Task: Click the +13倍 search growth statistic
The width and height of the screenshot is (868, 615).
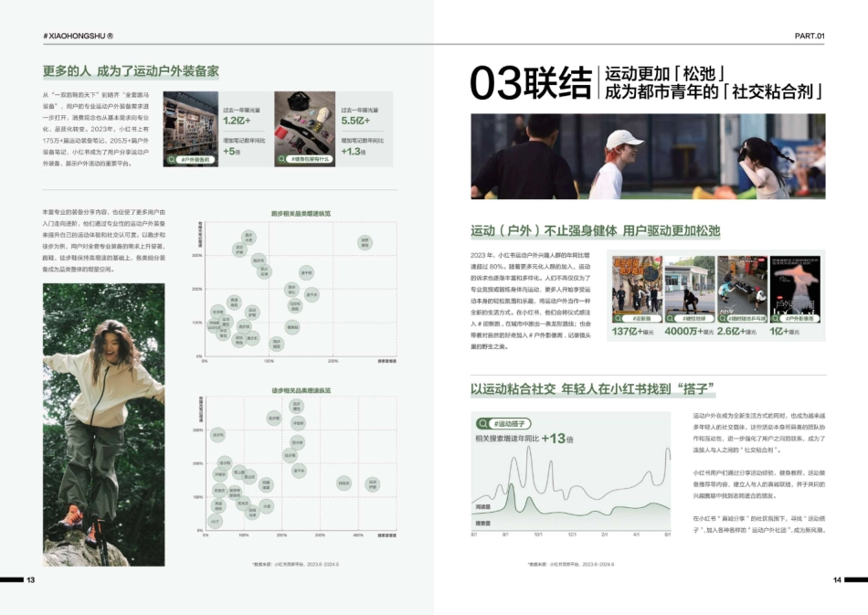Action: click(x=556, y=439)
